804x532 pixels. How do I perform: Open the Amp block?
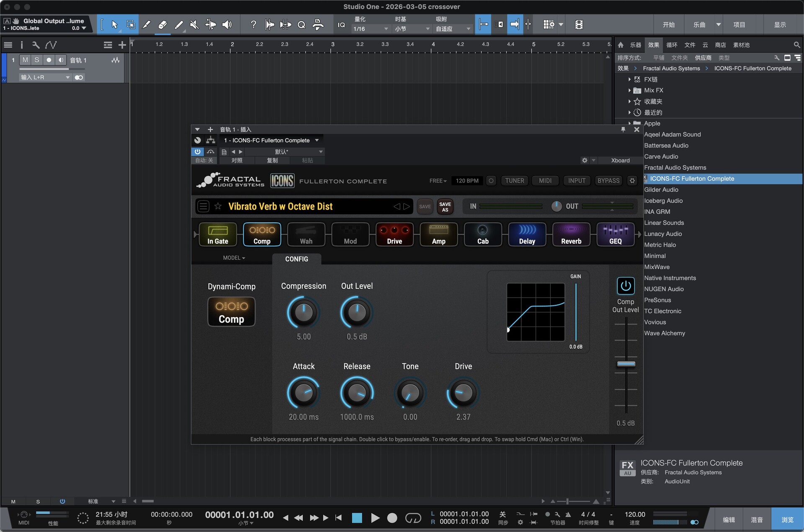pos(438,234)
